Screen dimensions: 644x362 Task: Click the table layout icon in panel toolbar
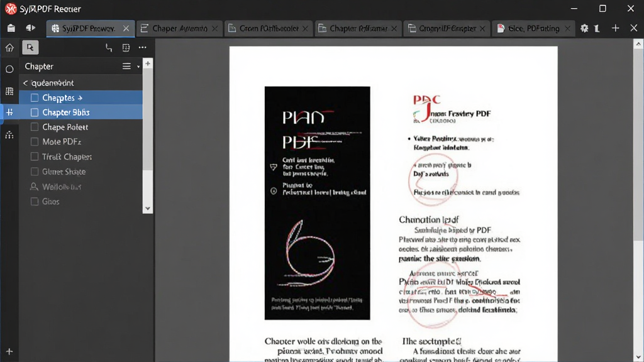point(126,48)
